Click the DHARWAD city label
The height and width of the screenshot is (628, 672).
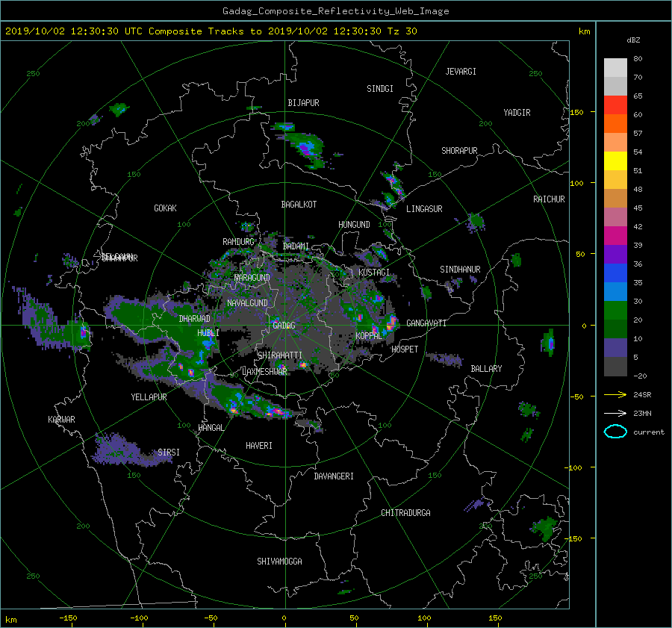[x=194, y=319]
